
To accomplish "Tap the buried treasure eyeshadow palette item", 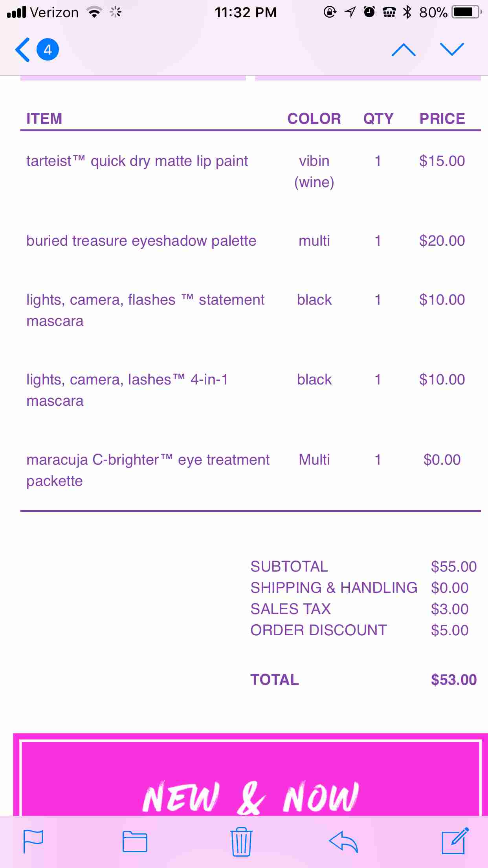I will (141, 241).
